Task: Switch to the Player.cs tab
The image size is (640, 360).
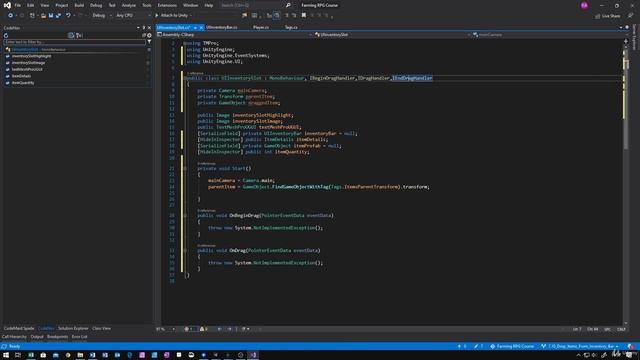Action: point(261,27)
